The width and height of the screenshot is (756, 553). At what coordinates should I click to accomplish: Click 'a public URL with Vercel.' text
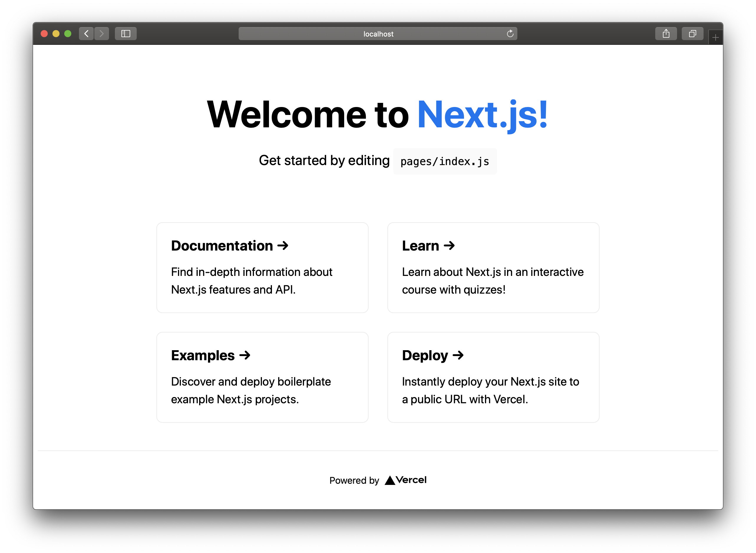(x=465, y=399)
